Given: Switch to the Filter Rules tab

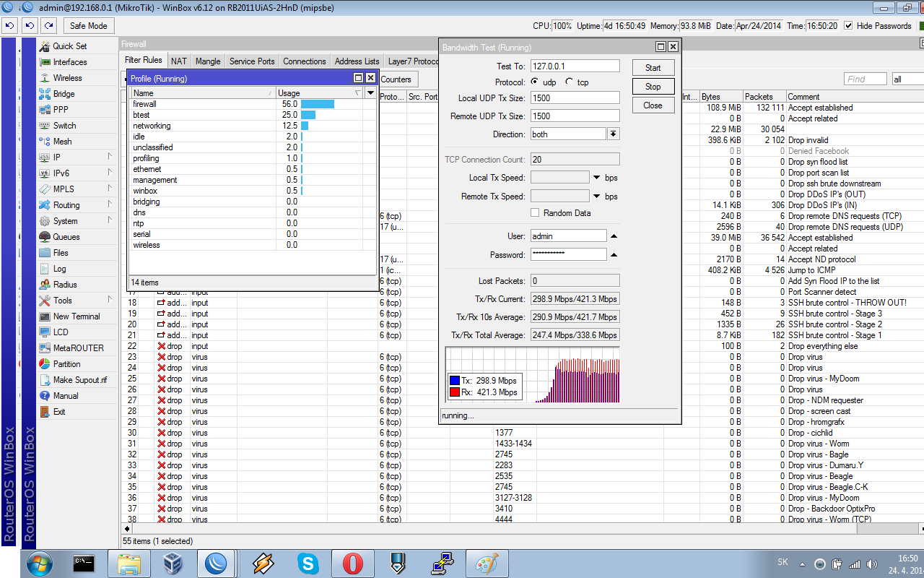Looking at the screenshot, I should pyautogui.click(x=144, y=61).
